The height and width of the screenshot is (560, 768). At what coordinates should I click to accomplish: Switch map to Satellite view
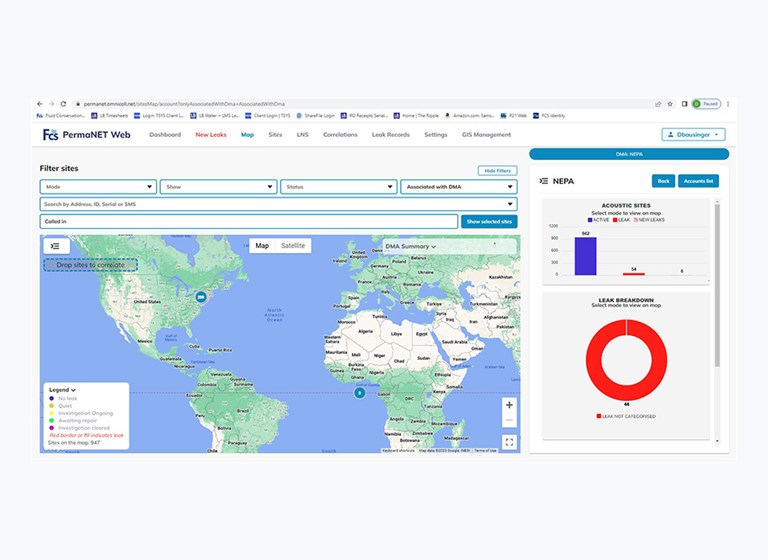293,246
